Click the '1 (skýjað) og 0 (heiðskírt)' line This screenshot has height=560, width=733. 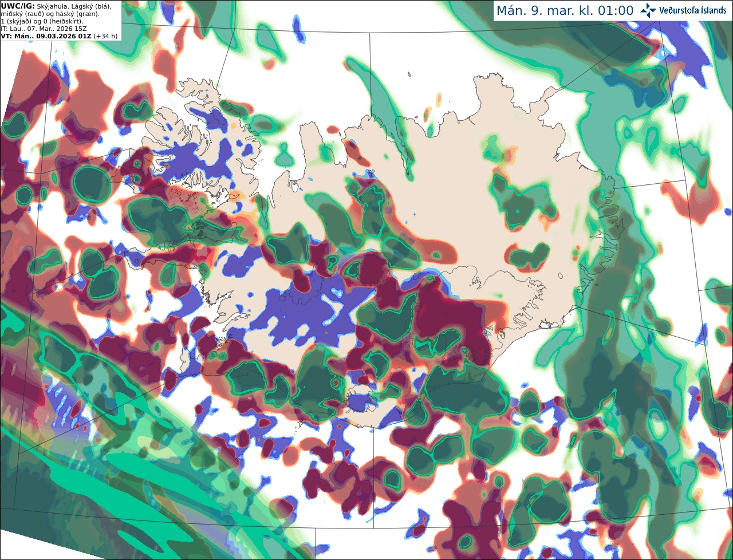(42, 21)
